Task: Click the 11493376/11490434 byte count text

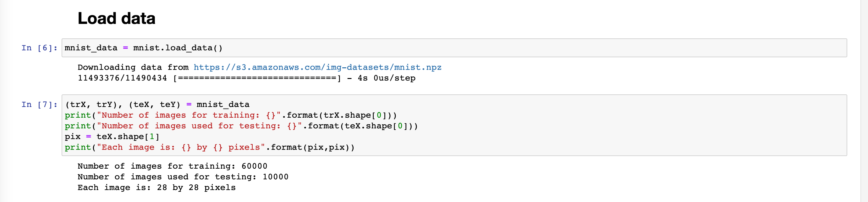Action: [122, 78]
